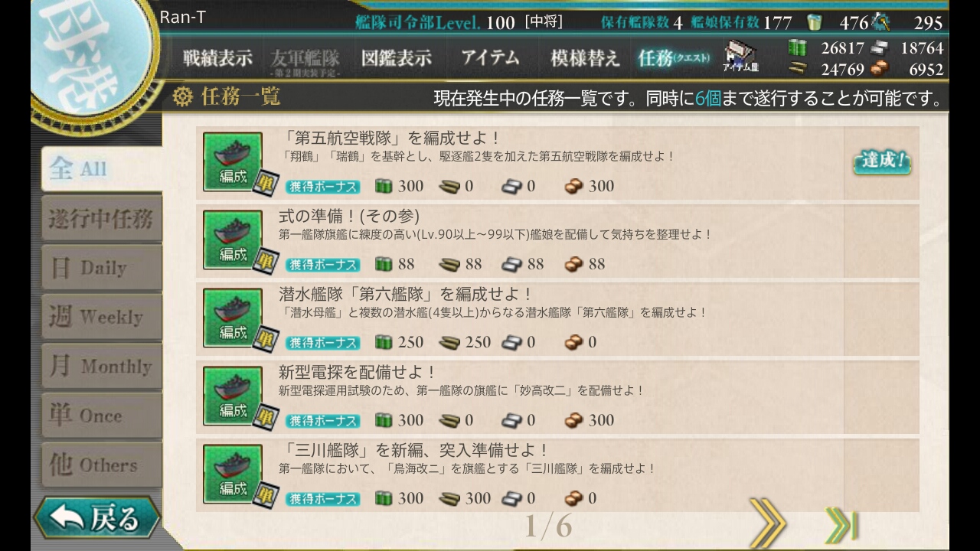Open the アイテム屋 shop icon

[x=740, y=57]
